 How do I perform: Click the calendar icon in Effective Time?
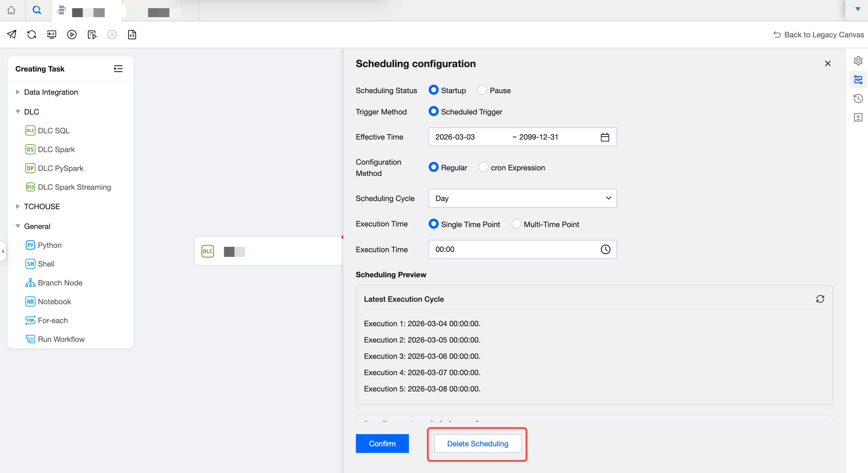pyautogui.click(x=605, y=137)
